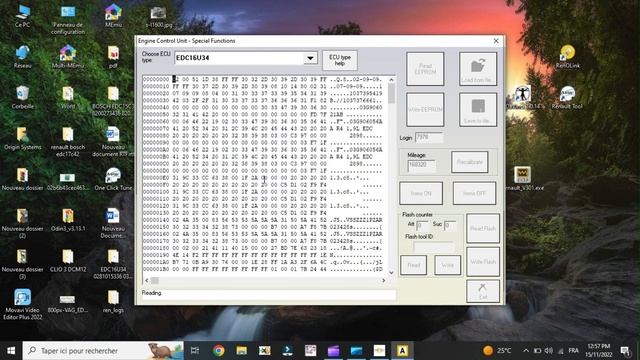Image resolution: width=640 pixels, height=360 pixels.
Task: Select the renault bosch edc17c42 folder icon
Action: pos(68,142)
